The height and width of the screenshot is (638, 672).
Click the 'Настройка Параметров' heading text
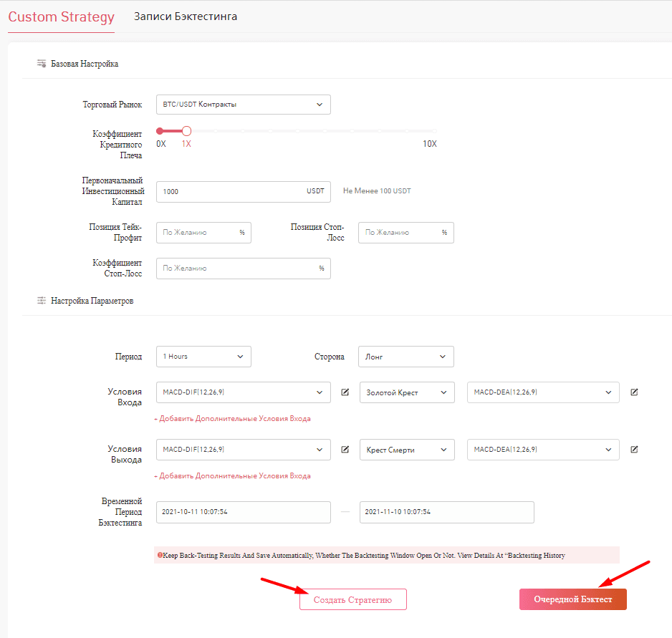pyautogui.click(x=92, y=301)
